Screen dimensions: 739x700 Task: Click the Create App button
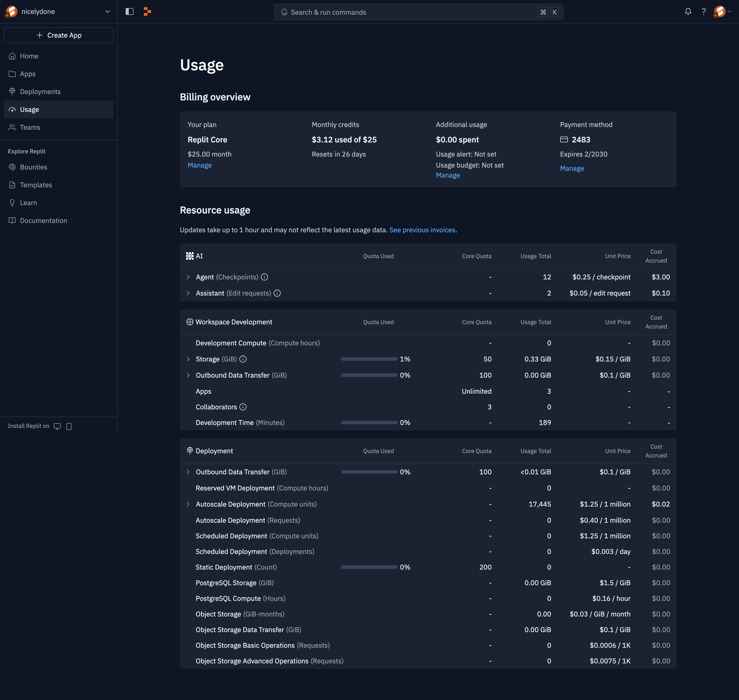click(59, 35)
